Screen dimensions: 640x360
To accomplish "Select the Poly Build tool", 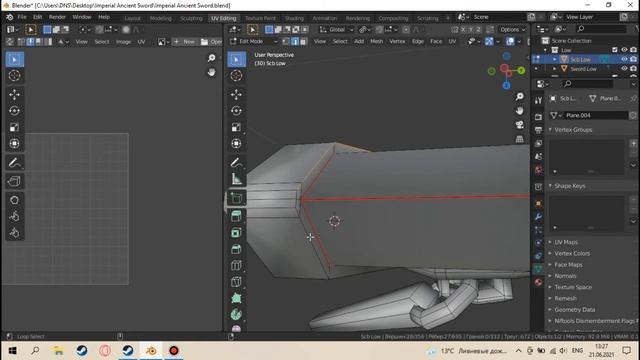I will tap(236, 298).
